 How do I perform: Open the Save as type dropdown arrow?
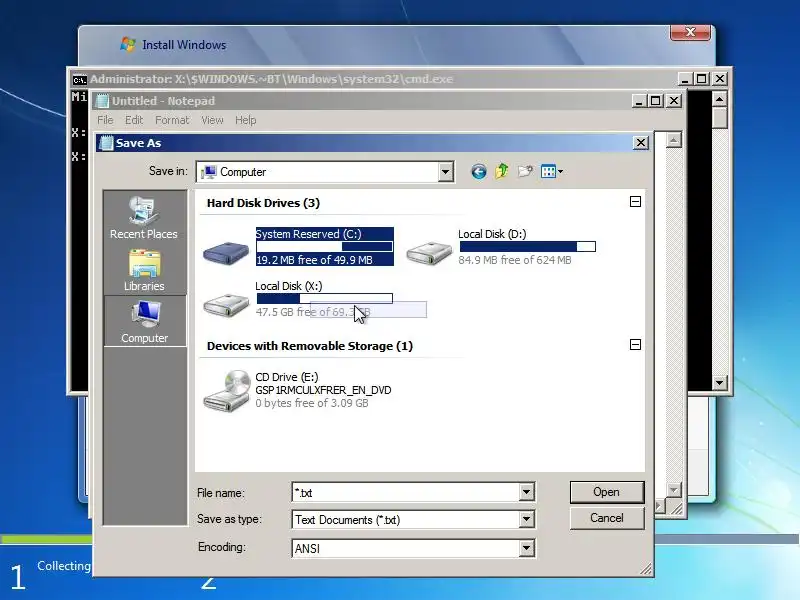pyautogui.click(x=527, y=519)
